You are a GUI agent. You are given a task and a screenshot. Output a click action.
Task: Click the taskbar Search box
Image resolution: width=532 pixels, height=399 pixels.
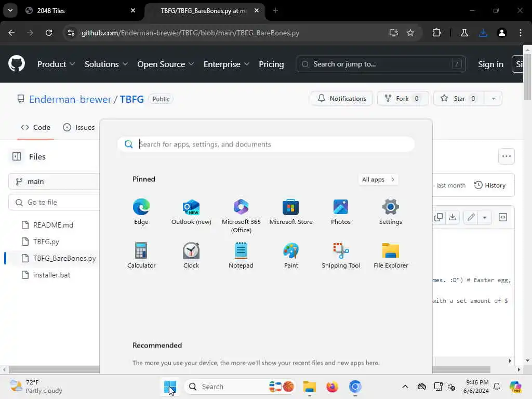pos(239,387)
